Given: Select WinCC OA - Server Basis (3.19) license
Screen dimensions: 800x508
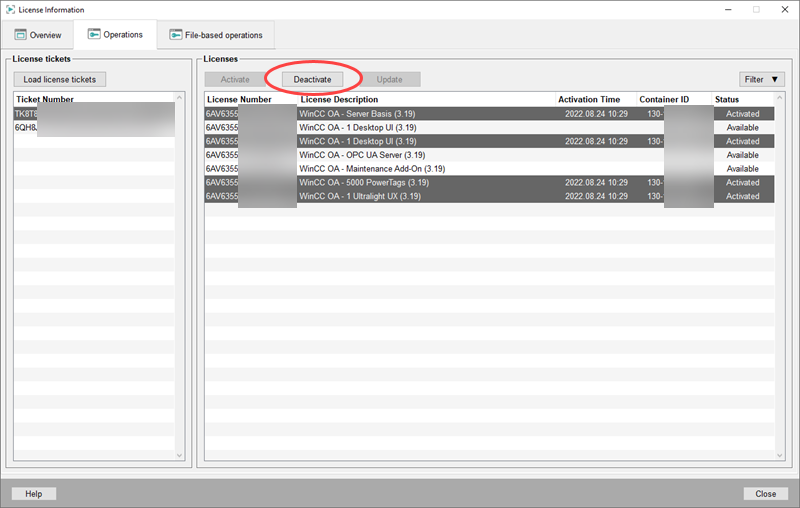Looking at the screenshot, I should 489,113.
